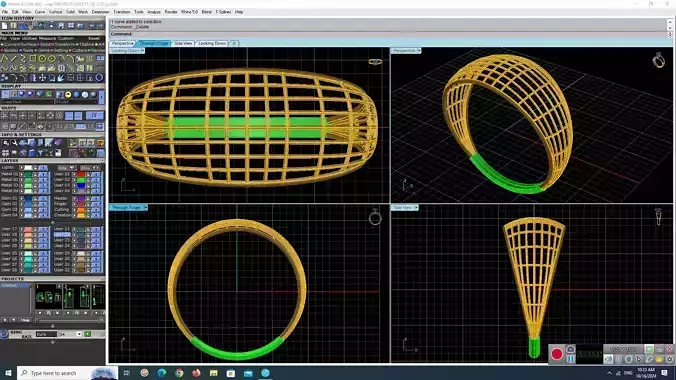Open the T-Splines menu

click(x=223, y=12)
